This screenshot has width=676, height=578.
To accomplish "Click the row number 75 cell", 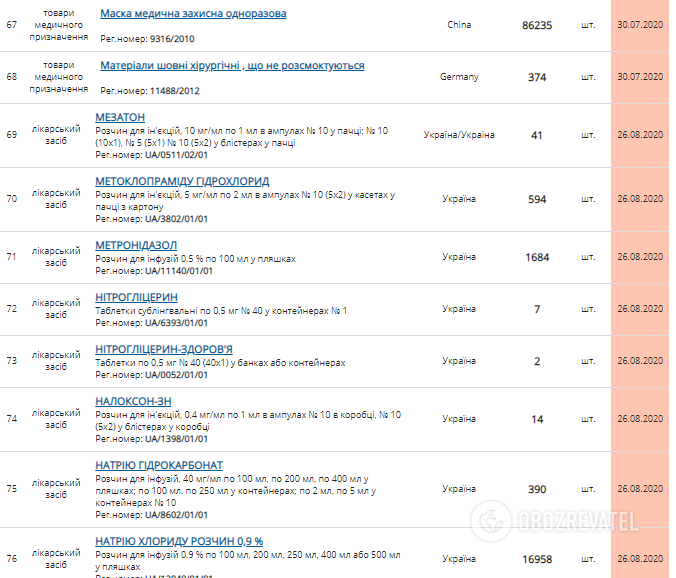I will pos(12,489).
